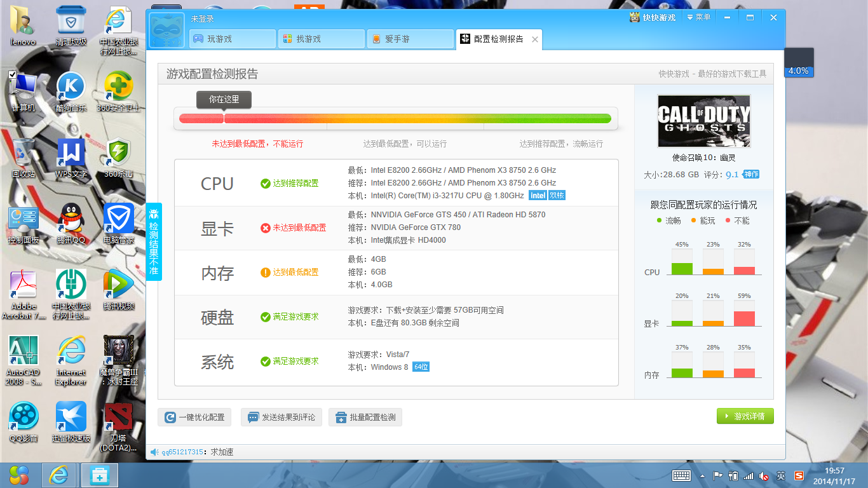Image resolution: width=868 pixels, height=488 pixels.
Task: Toggle the 计算机 desktop icon checkbox
Action: pos(12,75)
